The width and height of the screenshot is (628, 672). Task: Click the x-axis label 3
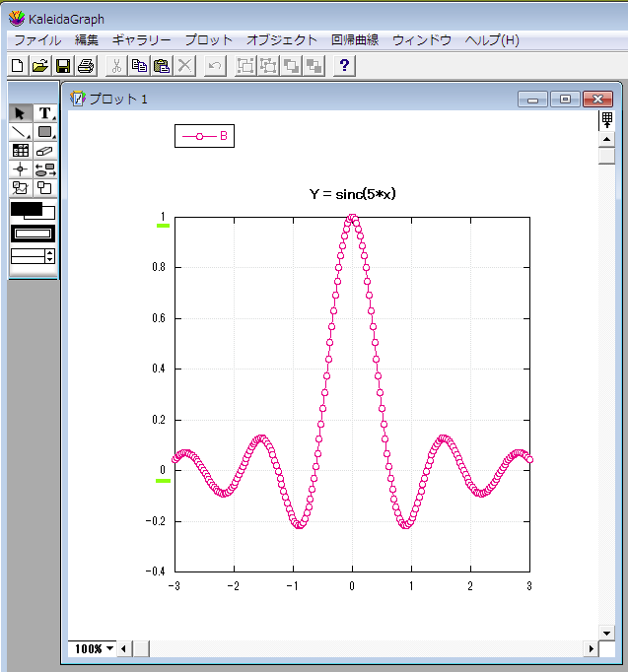529,586
